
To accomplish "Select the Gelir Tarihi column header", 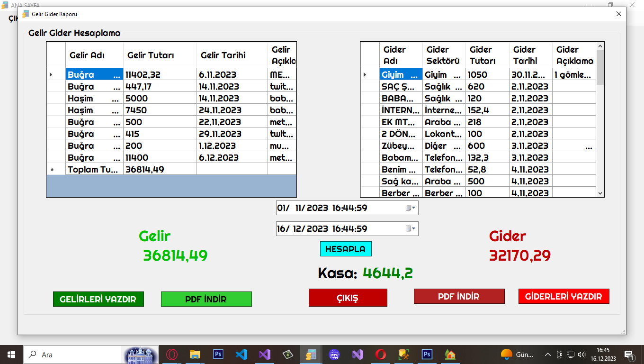I will point(232,55).
